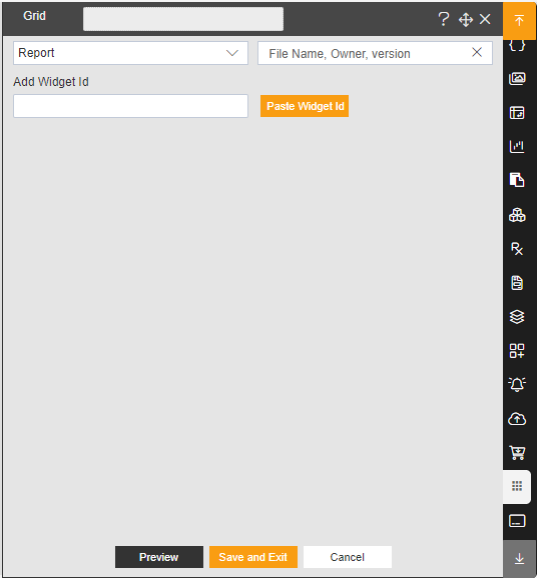This screenshot has width=537, height=578.
Task: Select the bar chart icon in sidebar
Action: pyautogui.click(x=517, y=146)
